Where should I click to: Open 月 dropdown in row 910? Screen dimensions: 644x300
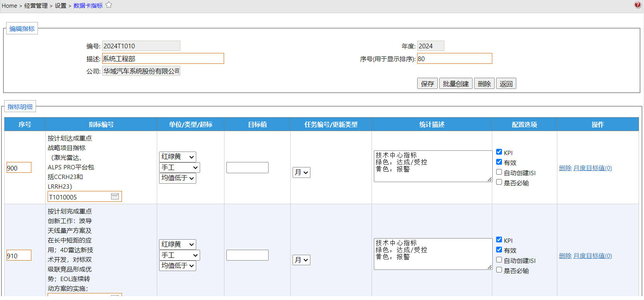(x=301, y=260)
